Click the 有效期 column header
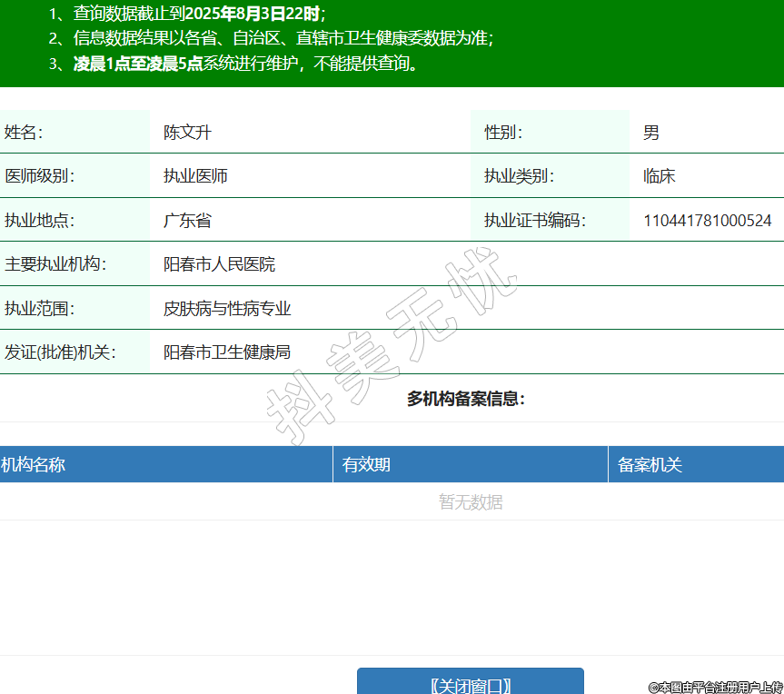784x694 pixels. pyautogui.click(x=366, y=465)
